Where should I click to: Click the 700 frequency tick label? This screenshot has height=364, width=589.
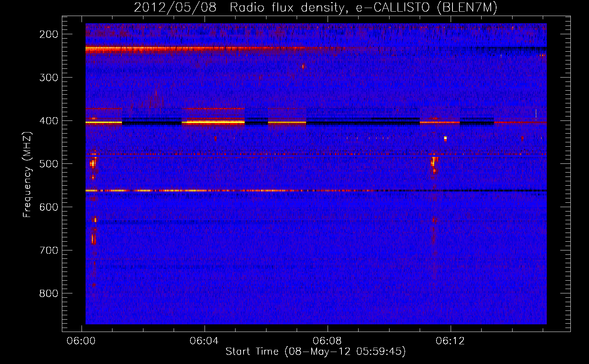pos(49,250)
